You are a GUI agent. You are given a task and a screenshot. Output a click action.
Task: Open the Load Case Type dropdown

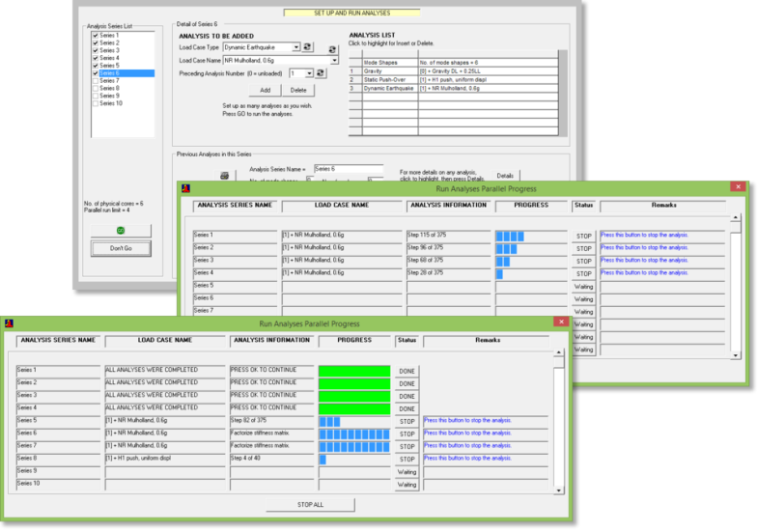tap(295, 46)
